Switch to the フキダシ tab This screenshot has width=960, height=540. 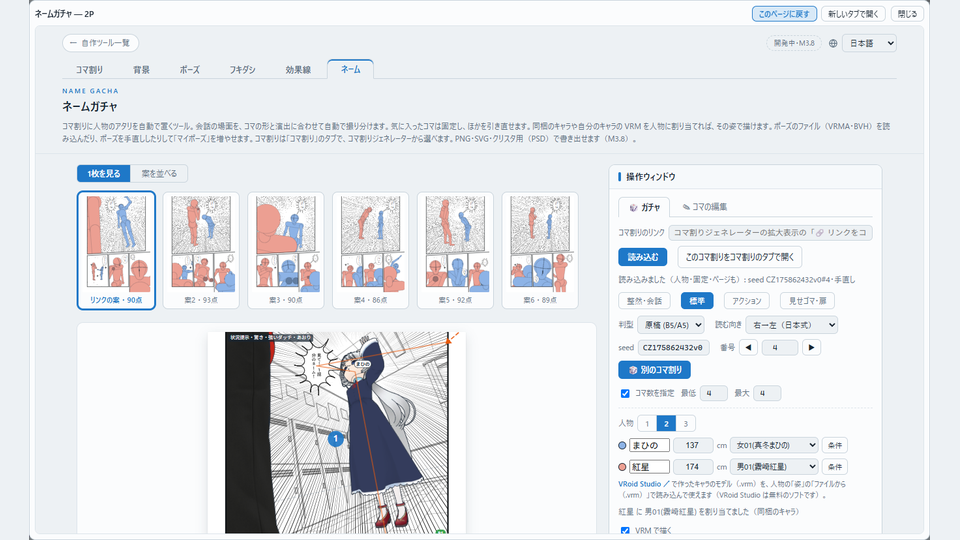[x=242, y=70]
